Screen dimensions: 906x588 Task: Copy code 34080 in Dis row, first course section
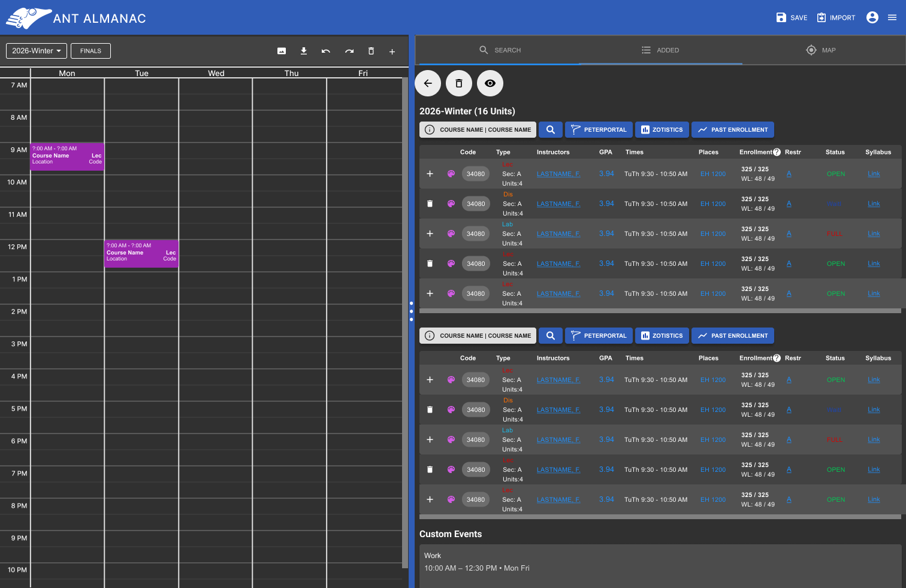pos(476,204)
